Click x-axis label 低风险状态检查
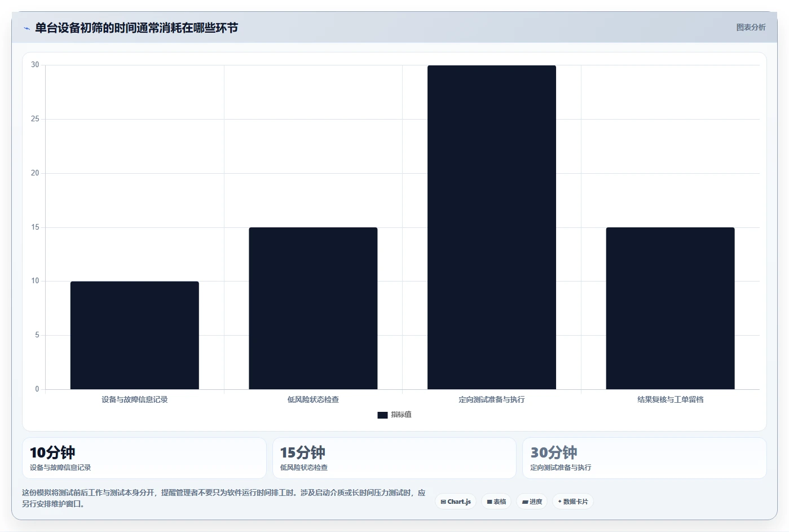 point(313,399)
